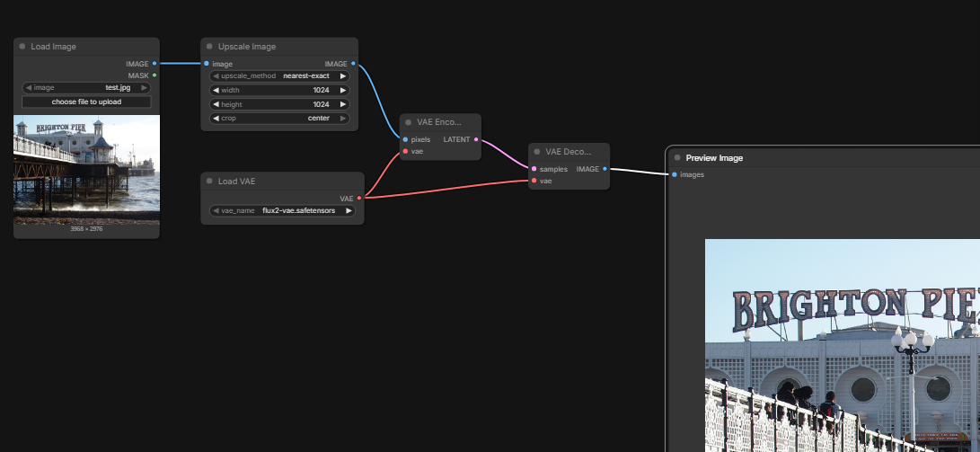Click the images input socket on Preview Image

click(675, 174)
